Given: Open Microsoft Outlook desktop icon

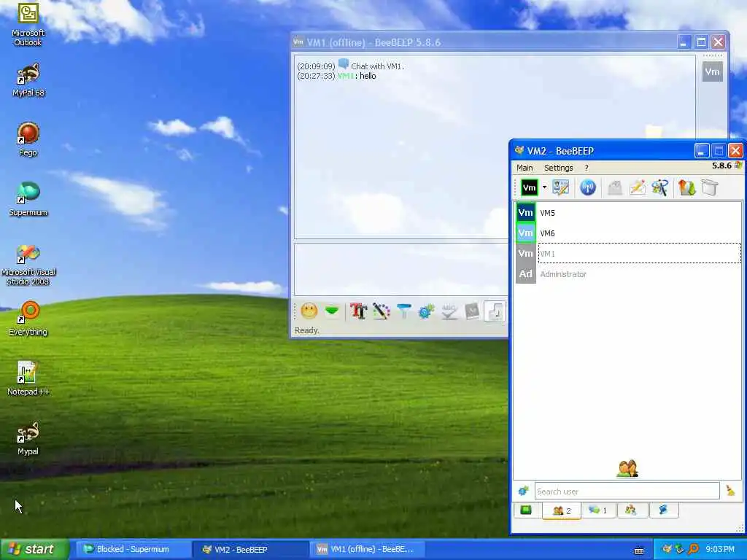Looking at the screenshot, I should [28, 25].
